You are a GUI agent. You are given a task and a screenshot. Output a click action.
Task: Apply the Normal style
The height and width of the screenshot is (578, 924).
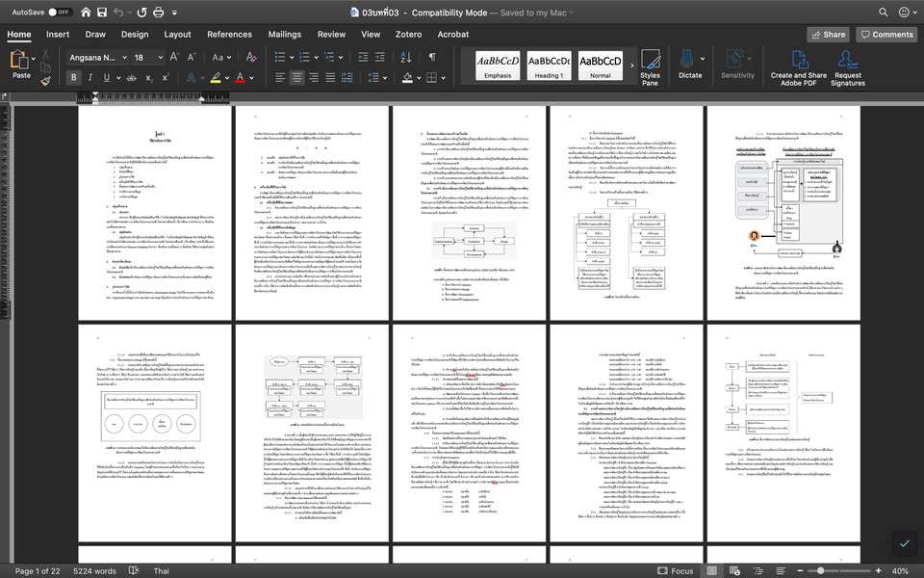pyautogui.click(x=600, y=66)
